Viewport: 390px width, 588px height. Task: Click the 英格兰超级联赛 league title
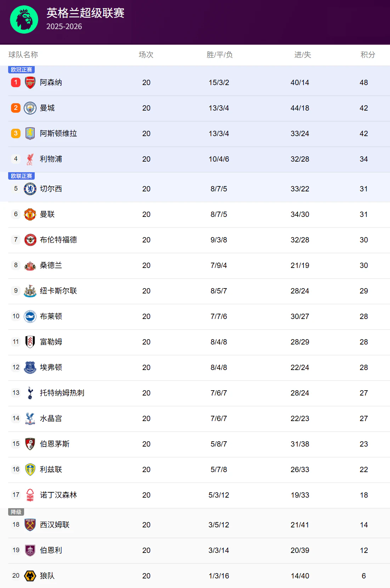coord(85,13)
